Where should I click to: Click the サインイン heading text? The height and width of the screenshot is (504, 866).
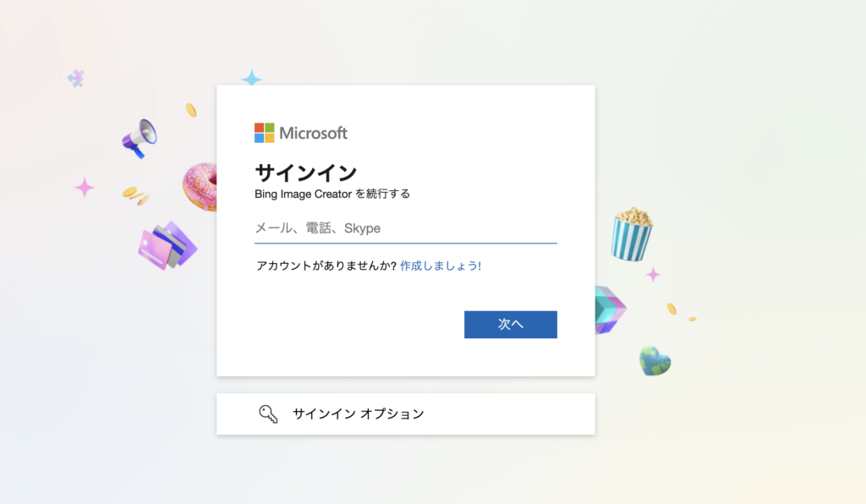(305, 173)
